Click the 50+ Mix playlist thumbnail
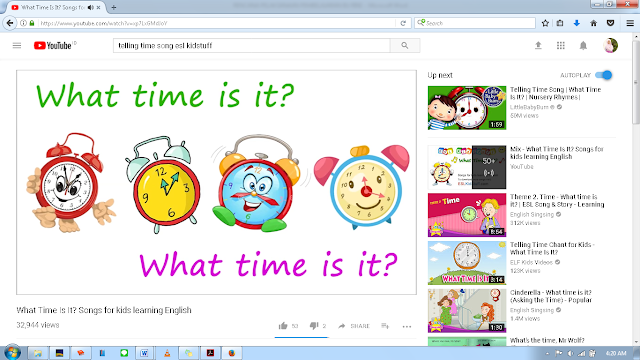 467,167
